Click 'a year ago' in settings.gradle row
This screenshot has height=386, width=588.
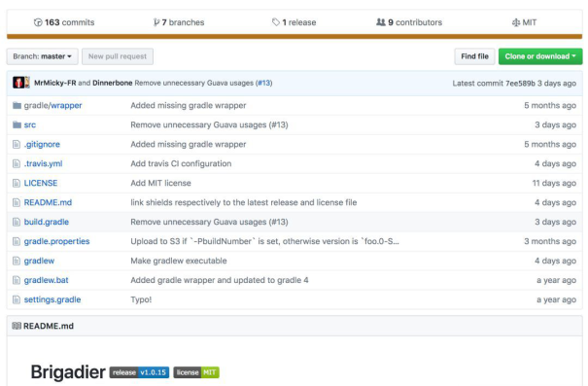[556, 299]
